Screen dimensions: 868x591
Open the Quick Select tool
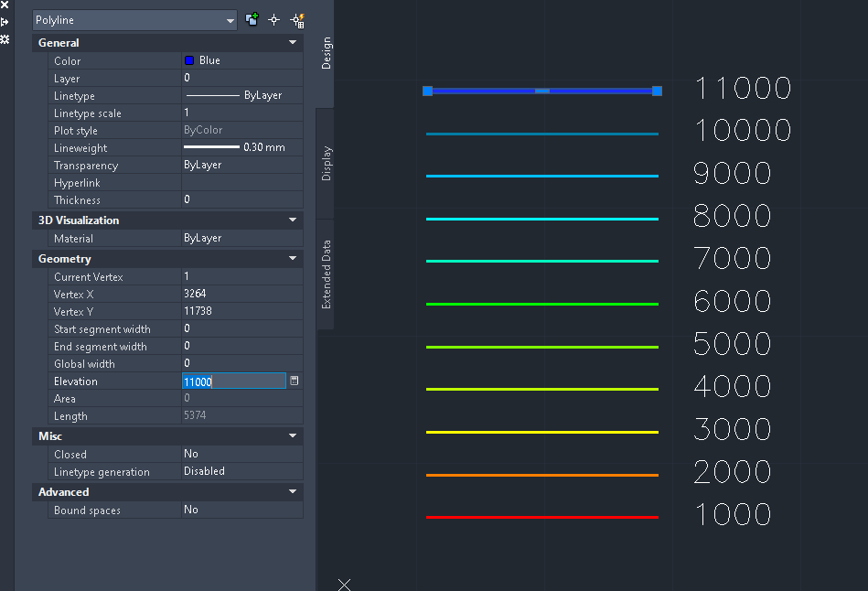pyautogui.click(x=295, y=18)
